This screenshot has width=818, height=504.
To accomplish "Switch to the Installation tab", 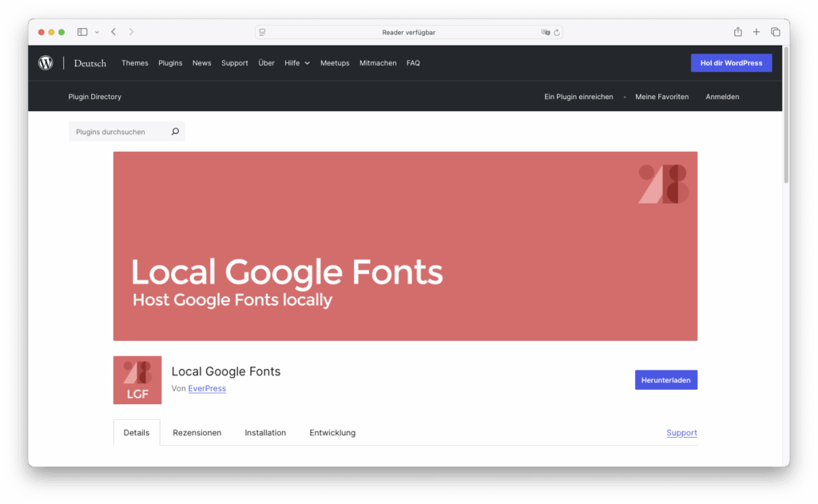I will coord(265,433).
